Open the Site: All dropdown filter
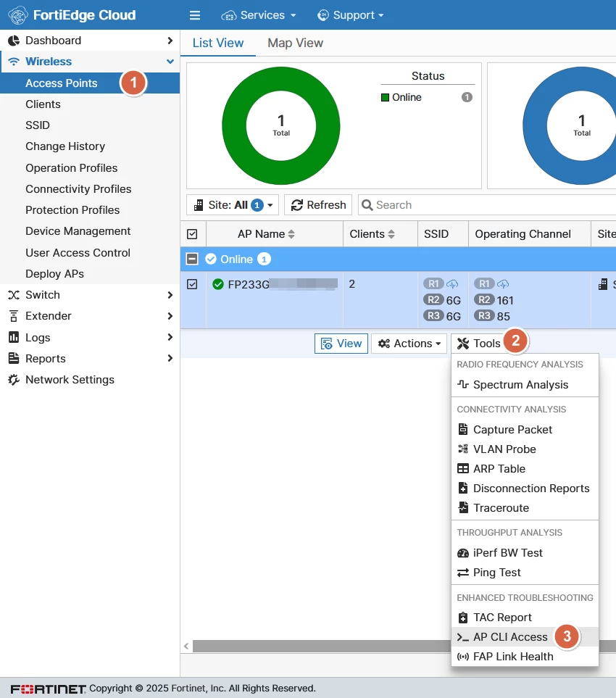The height and width of the screenshot is (698, 616). click(x=233, y=205)
